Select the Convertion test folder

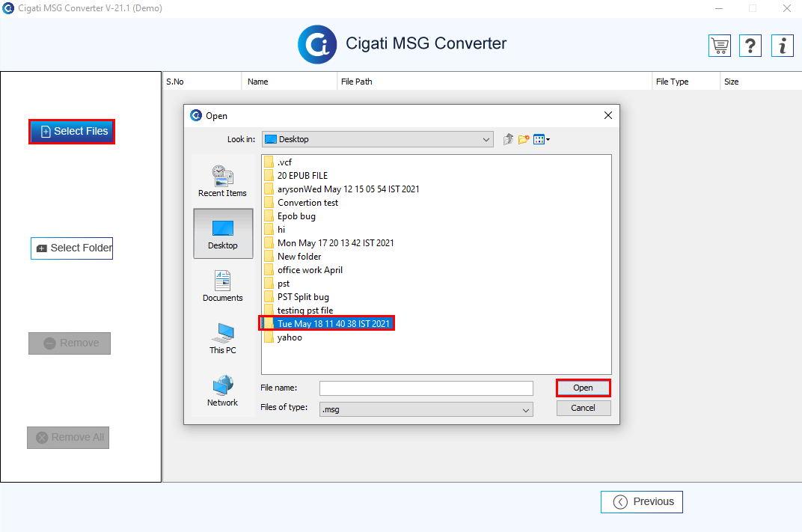tap(301, 203)
